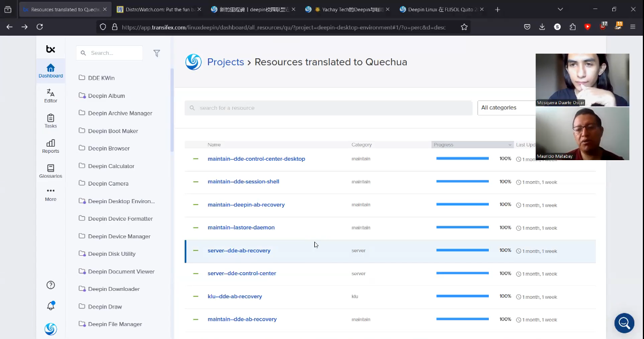
Task: Open the Tasks clipboard icon
Action: (50, 121)
